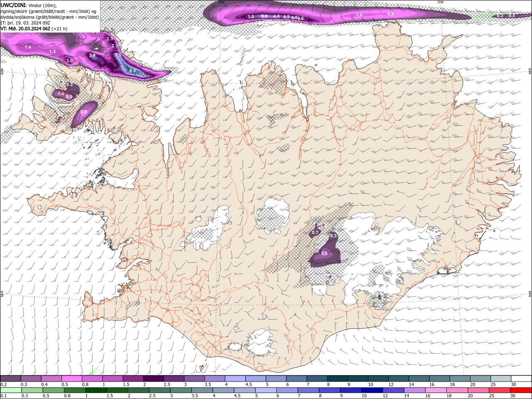Click the dark teal swatch between 9 and 10 in the snow scale
Screen dimensions: 532x399
tap(358, 379)
